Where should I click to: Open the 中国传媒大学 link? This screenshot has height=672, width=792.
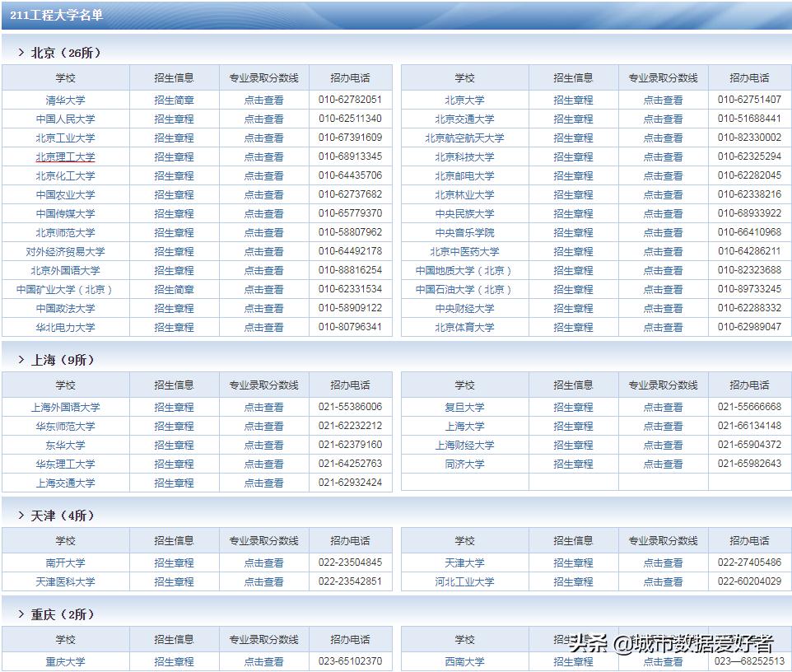coord(66,214)
